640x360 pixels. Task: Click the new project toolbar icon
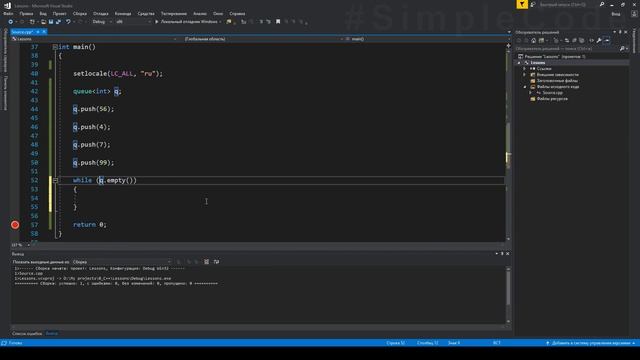point(32,22)
